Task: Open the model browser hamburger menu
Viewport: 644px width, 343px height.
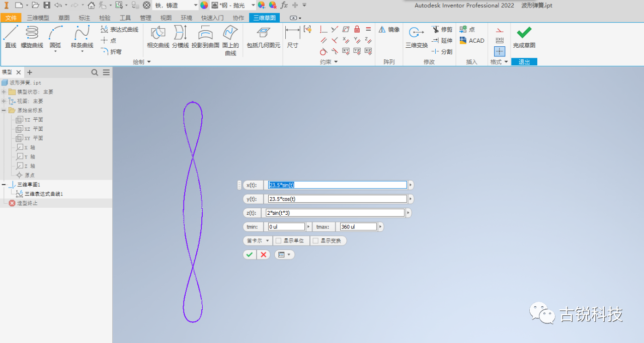Action: point(106,72)
